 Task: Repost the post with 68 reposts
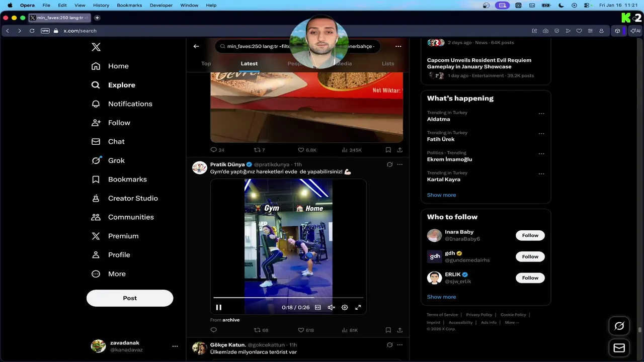(261, 330)
